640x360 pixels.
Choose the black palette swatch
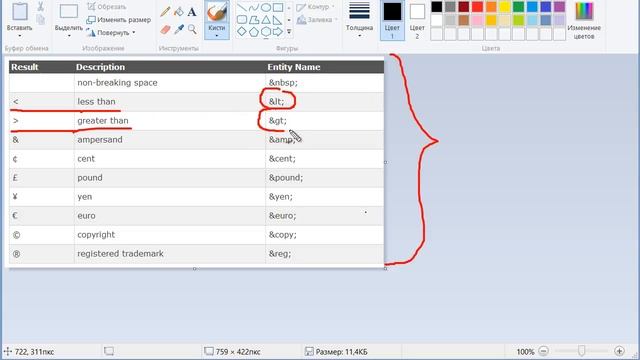pos(436,7)
